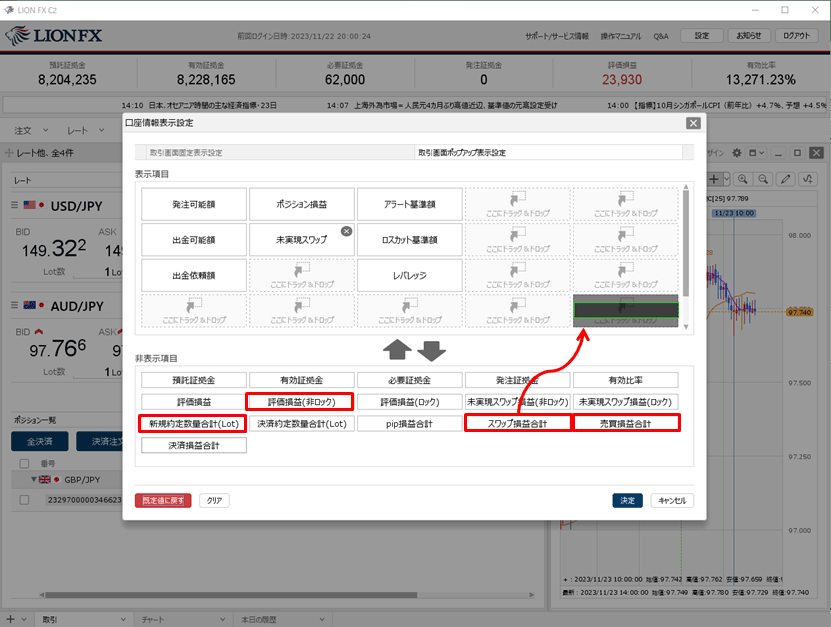
Task: Click the dialog's vertical scrollbar thumb
Action: click(x=686, y=243)
